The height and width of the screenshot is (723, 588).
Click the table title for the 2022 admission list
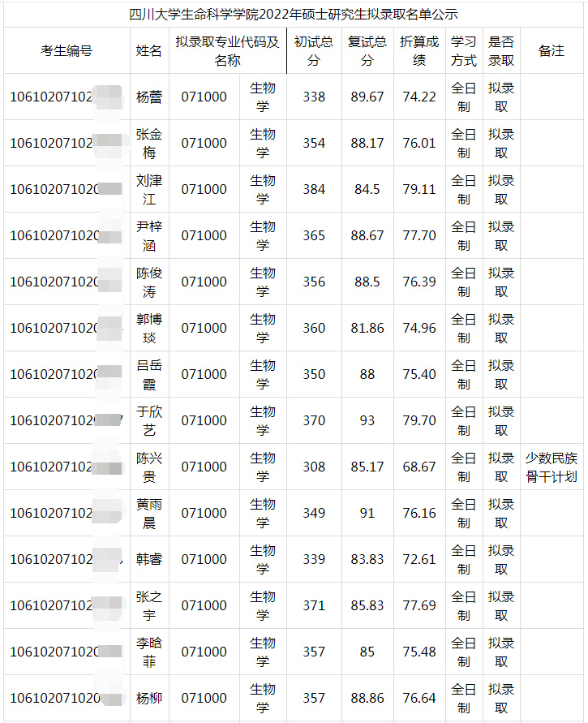[294, 15]
